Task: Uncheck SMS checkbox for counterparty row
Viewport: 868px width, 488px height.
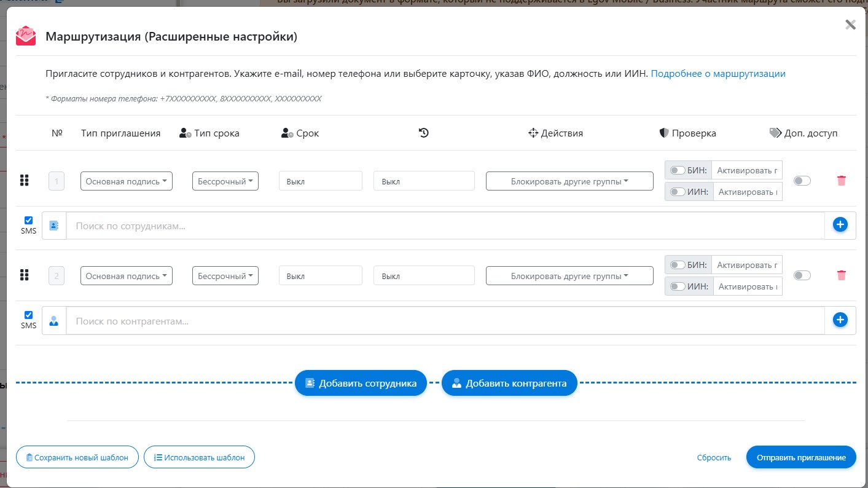Action: pos(28,315)
